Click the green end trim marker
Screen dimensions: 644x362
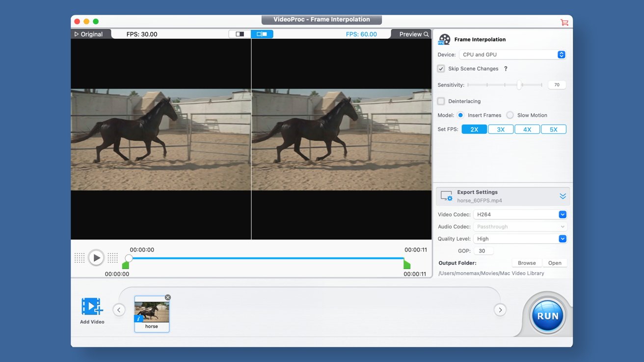click(407, 264)
